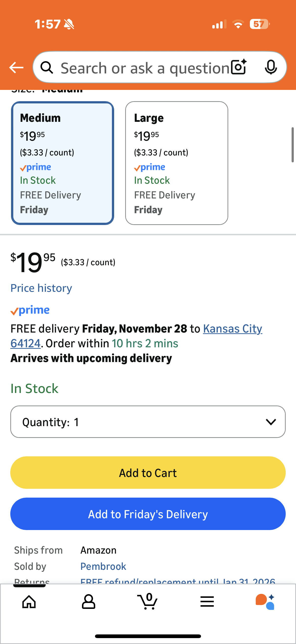The image size is (296, 644).
Task: Select the Large size option
Action: (176, 163)
